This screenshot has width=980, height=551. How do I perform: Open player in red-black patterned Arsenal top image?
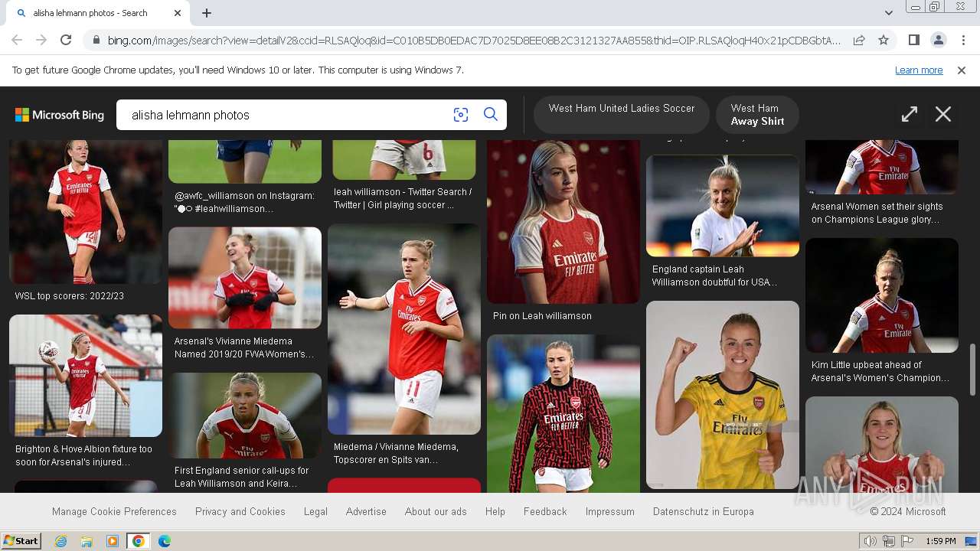(563, 413)
